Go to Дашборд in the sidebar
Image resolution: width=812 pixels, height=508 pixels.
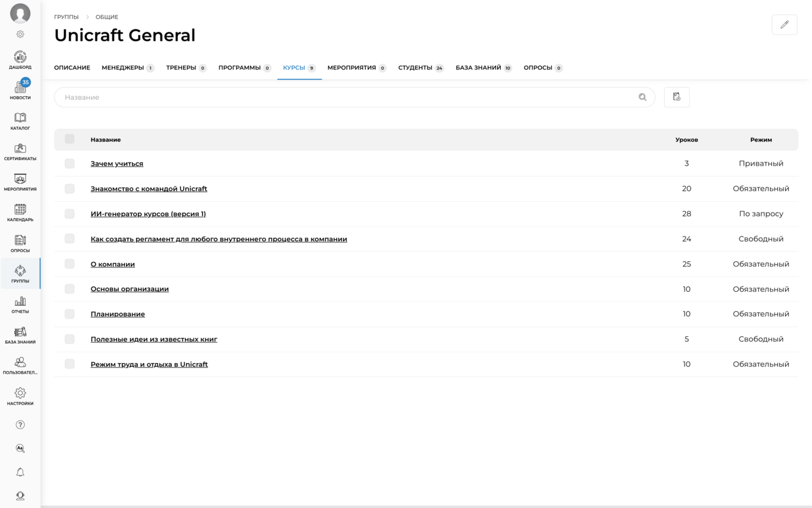tap(20, 60)
